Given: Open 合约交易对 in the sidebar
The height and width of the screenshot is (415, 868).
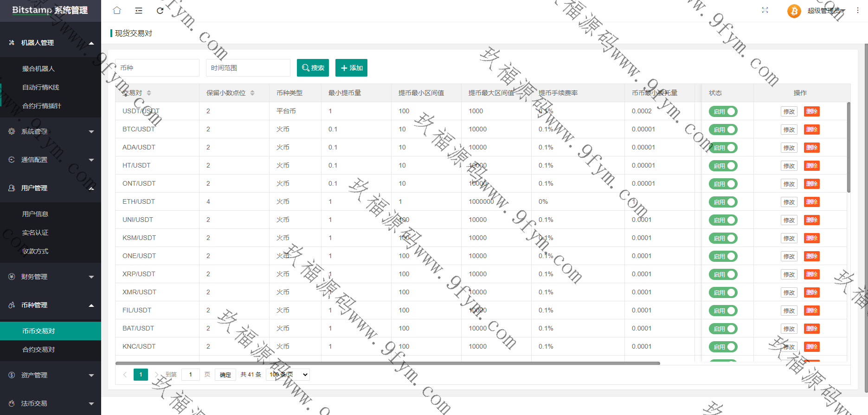Looking at the screenshot, I should [x=39, y=350].
